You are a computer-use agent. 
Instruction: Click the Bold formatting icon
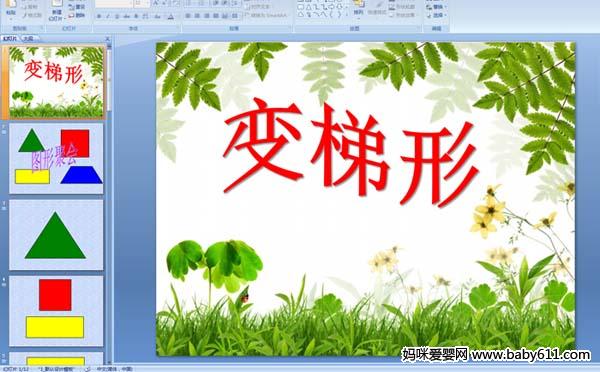(99, 16)
